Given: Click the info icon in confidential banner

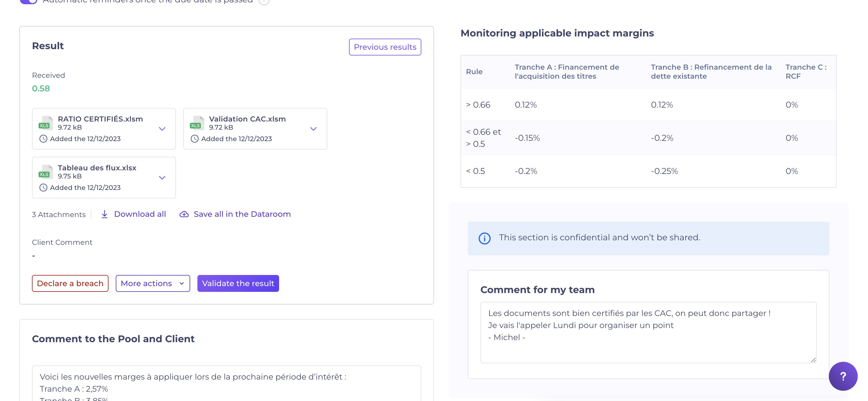Looking at the screenshot, I should coord(485,238).
